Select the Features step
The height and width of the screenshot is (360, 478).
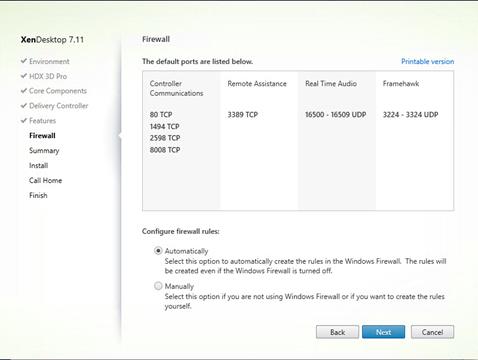pyautogui.click(x=42, y=121)
